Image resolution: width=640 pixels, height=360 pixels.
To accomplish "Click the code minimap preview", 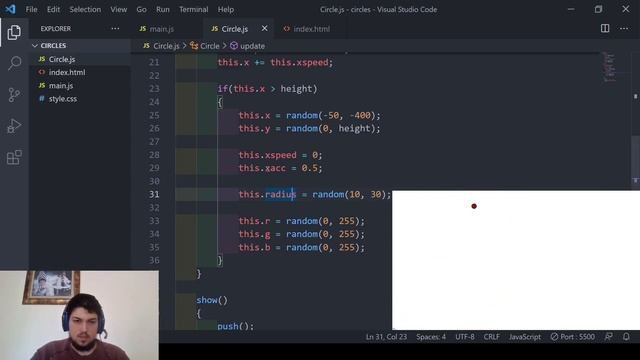I will tap(609, 67).
